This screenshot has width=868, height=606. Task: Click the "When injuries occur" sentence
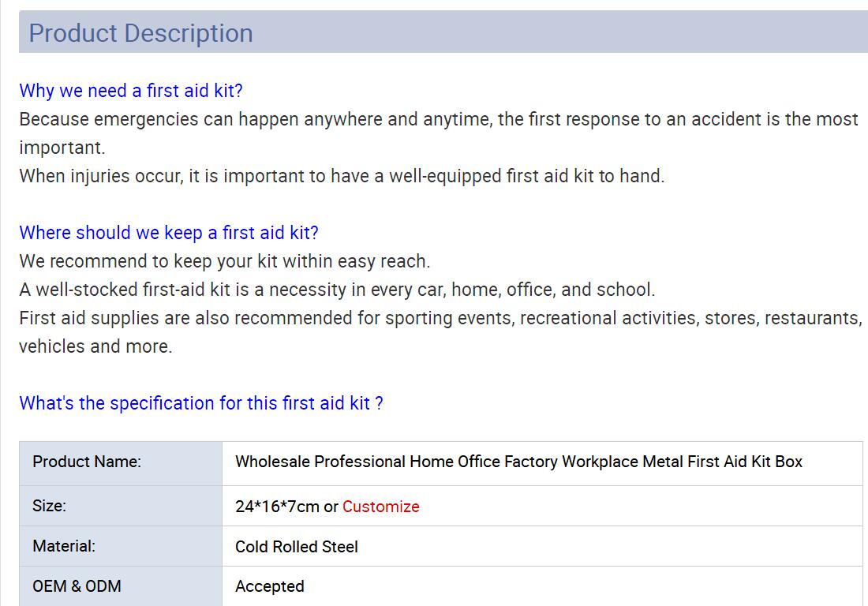click(342, 176)
